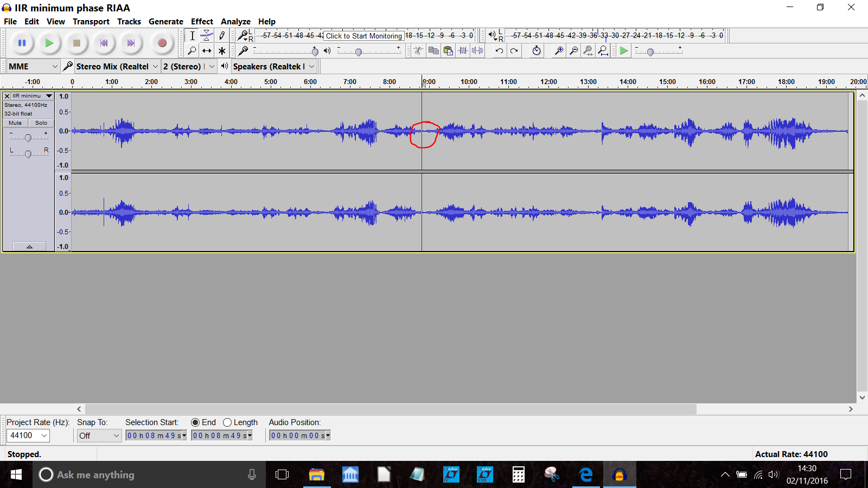Click the Selection Start time field

[x=156, y=435]
